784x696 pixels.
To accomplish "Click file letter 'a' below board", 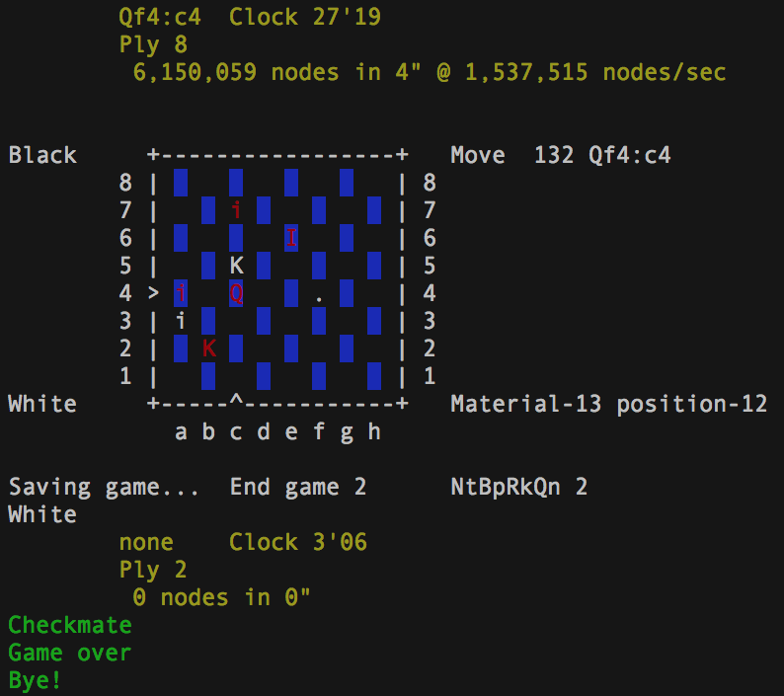I will (181, 432).
